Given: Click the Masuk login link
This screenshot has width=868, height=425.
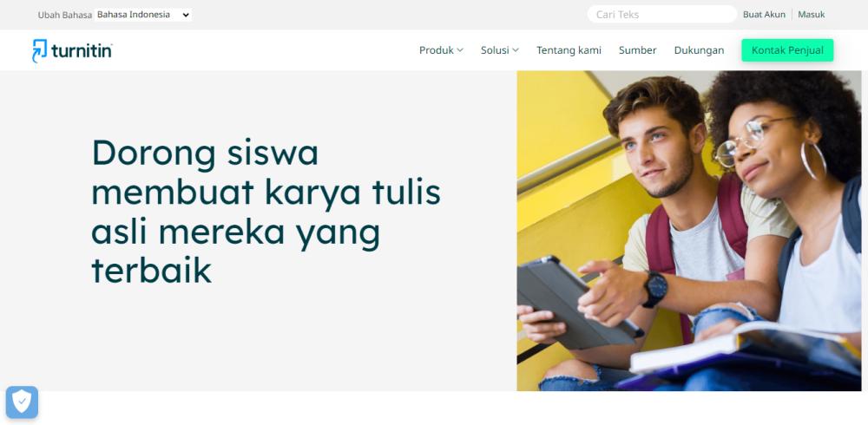Looking at the screenshot, I should pyautogui.click(x=811, y=15).
